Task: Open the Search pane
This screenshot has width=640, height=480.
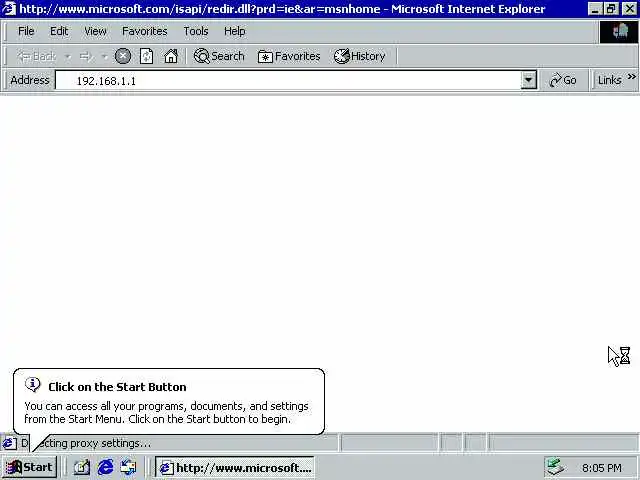Action: coord(219,56)
